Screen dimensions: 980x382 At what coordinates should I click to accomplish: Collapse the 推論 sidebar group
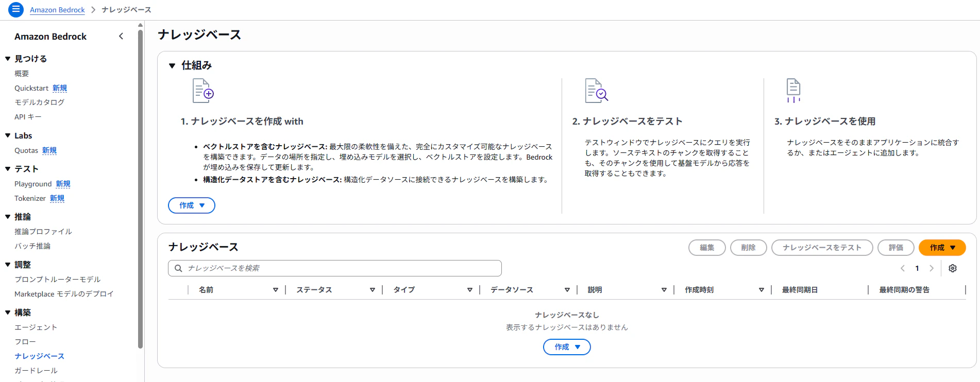click(x=8, y=217)
